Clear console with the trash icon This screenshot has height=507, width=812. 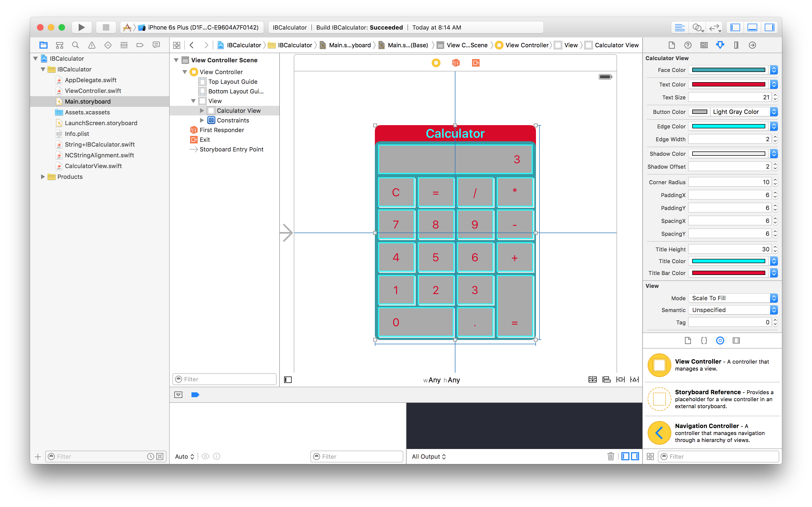pos(611,456)
